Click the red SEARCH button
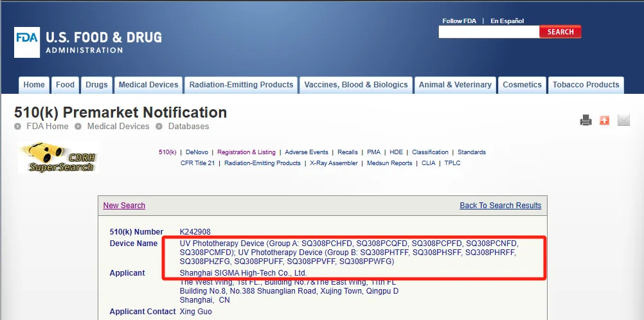 click(x=560, y=31)
